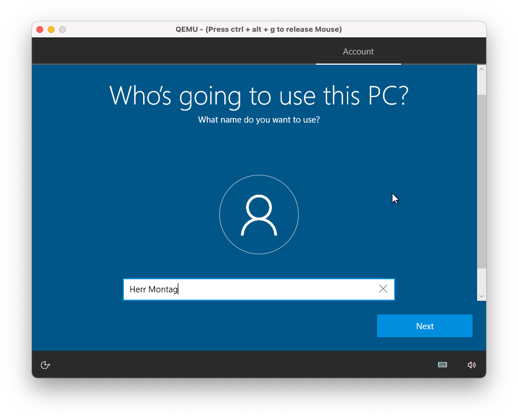Clear the name field with the X

(383, 289)
